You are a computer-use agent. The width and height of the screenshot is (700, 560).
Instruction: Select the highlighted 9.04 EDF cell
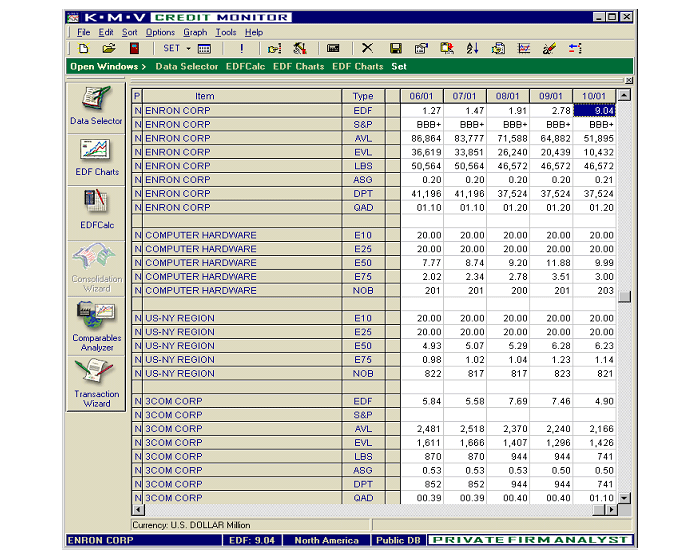[x=595, y=110]
